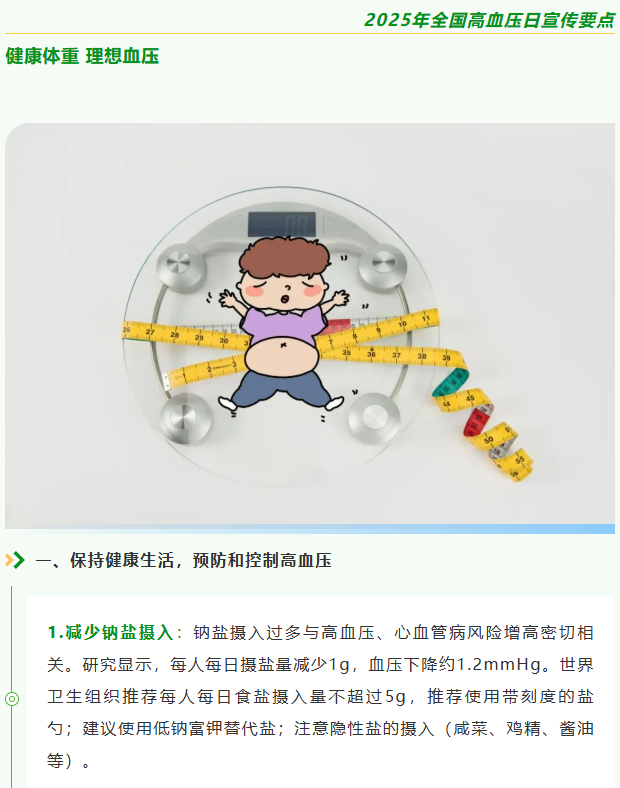Click the green 1.减少钠盐摄入 label
This screenshot has height=788, width=620.
pos(110,632)
